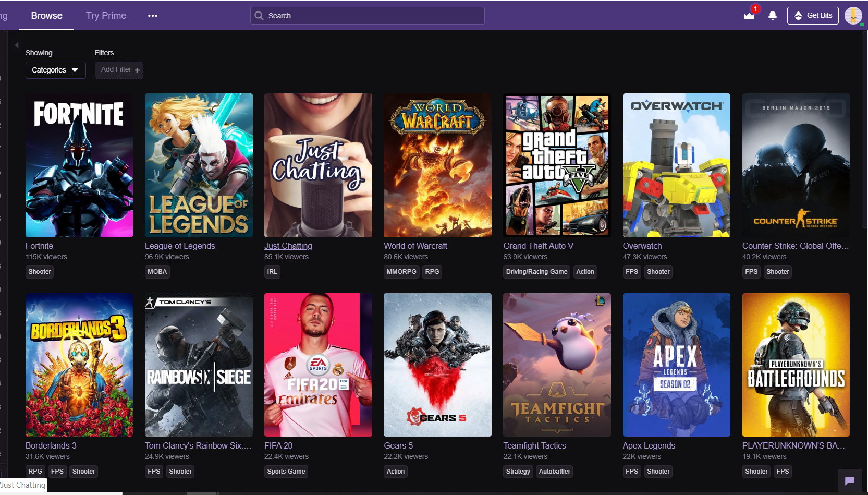Open the whispers envelope icon
The image size is (868, 495).
click(749, 16)
